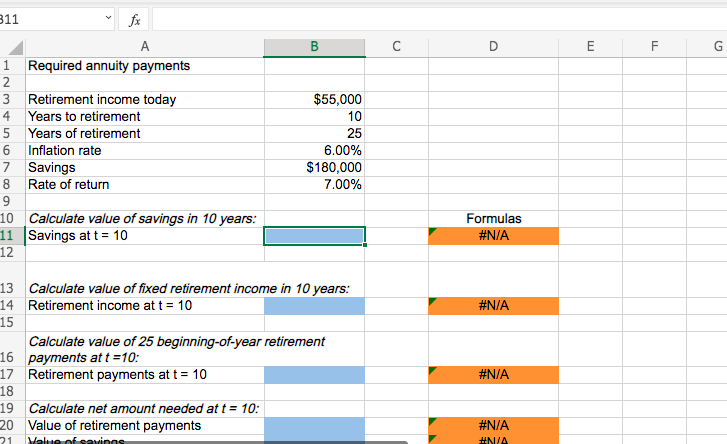
Task: Click the orange #N/A cell in row 14
Action: click(493, 306)
